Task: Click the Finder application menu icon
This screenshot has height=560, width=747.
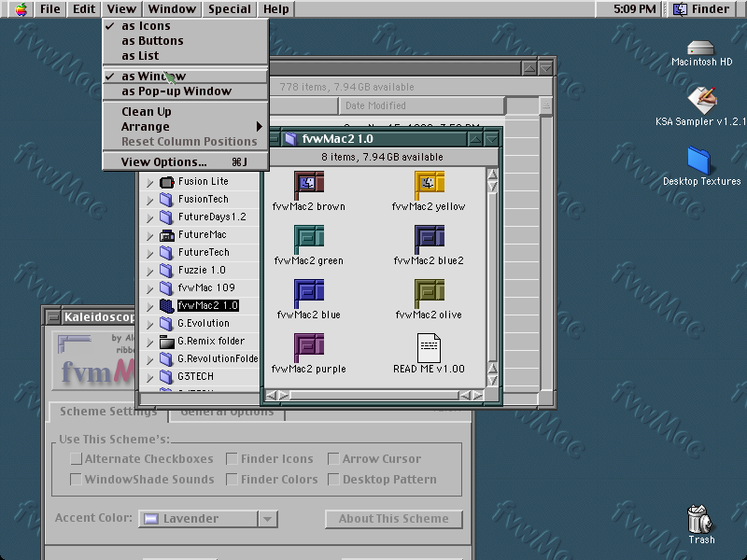Action: point(680,9)
